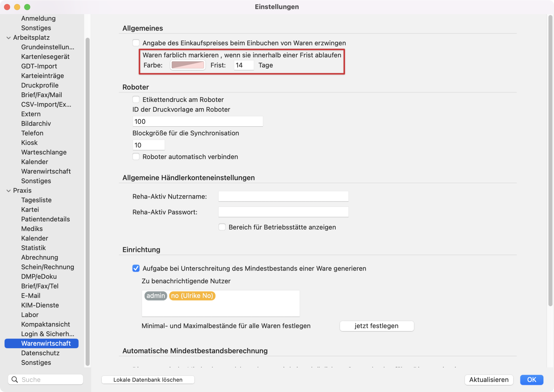Open Karteieinträge settings
554x392 pixels.
(42, 76)
